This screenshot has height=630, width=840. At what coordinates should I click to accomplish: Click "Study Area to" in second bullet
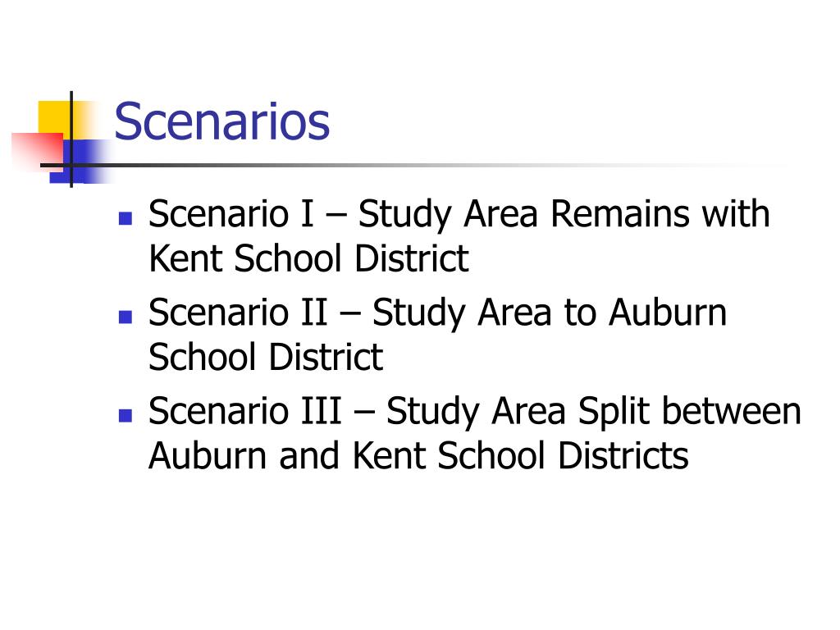(x=484, y=314)
